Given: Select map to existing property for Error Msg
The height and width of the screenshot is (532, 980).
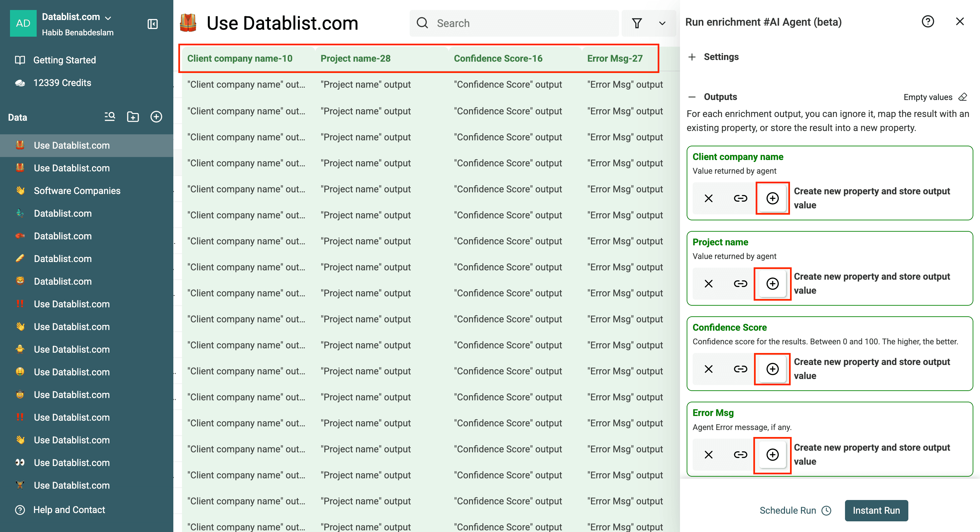Looking at the screenshot, I should pos(740,454).
